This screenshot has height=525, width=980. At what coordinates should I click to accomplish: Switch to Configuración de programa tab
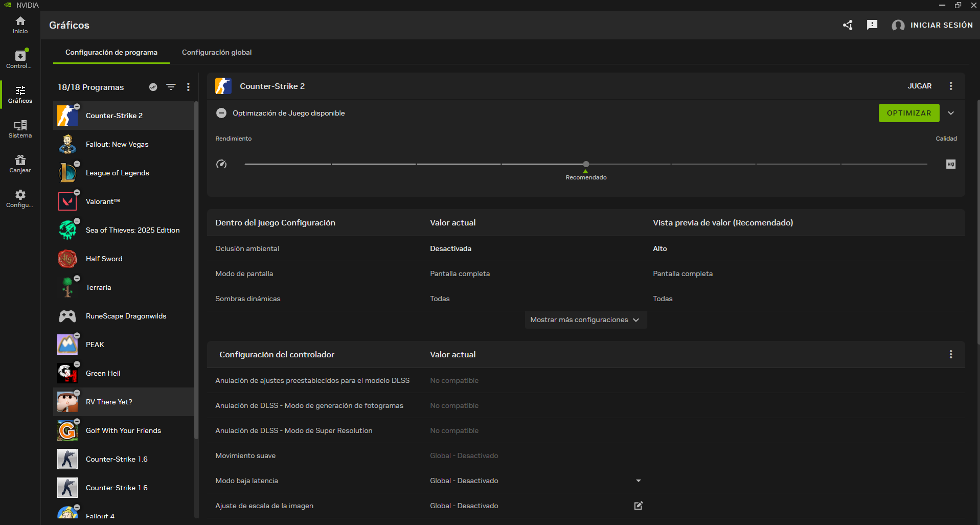click(111, 52)
